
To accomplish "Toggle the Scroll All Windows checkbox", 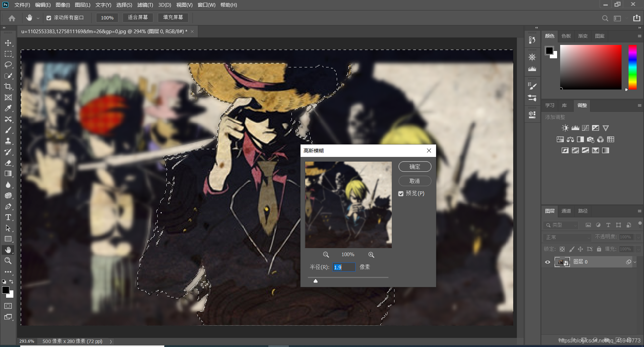I will click(x=49, y=18).
